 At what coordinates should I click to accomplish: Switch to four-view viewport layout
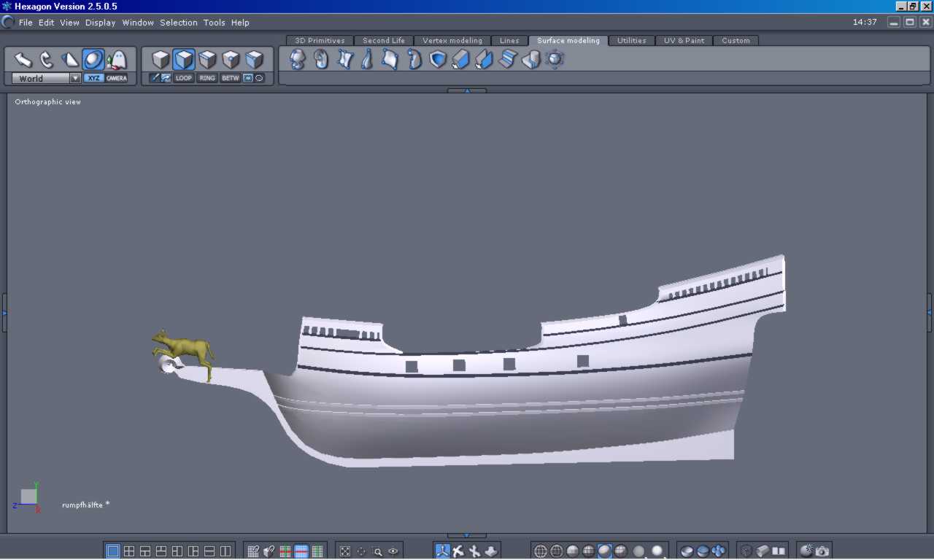129,551
